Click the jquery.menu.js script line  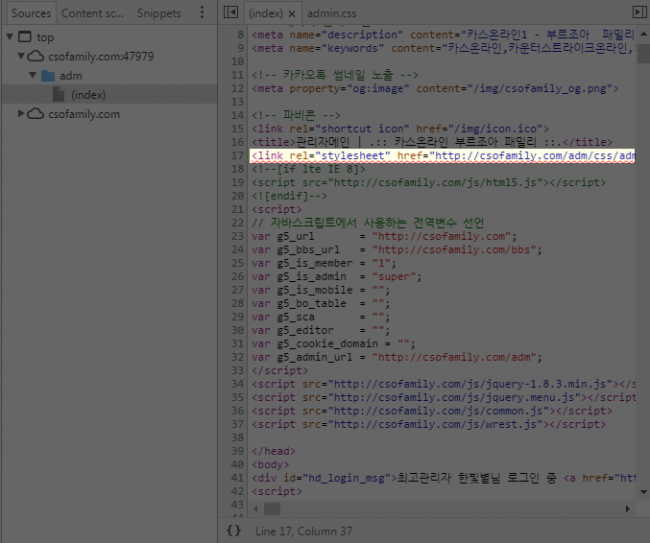click(x=443, y=398)
